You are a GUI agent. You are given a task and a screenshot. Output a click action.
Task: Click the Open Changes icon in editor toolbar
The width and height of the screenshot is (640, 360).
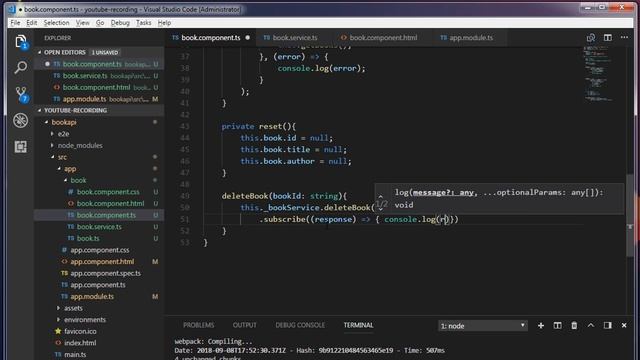click(x=591, y=38)
